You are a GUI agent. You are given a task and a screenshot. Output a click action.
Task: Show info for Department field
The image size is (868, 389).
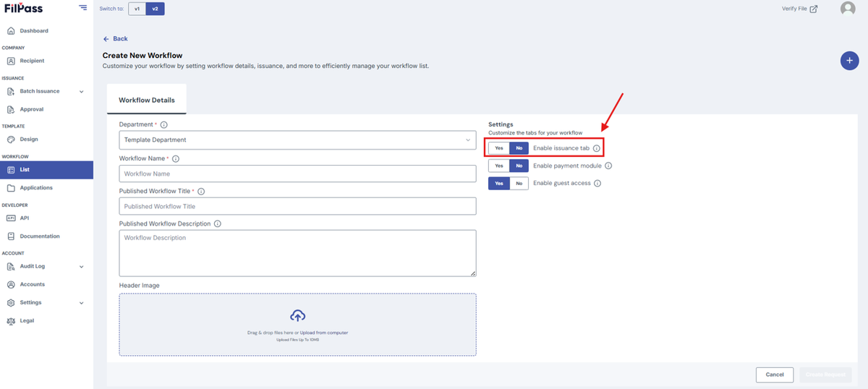point(164,125)
